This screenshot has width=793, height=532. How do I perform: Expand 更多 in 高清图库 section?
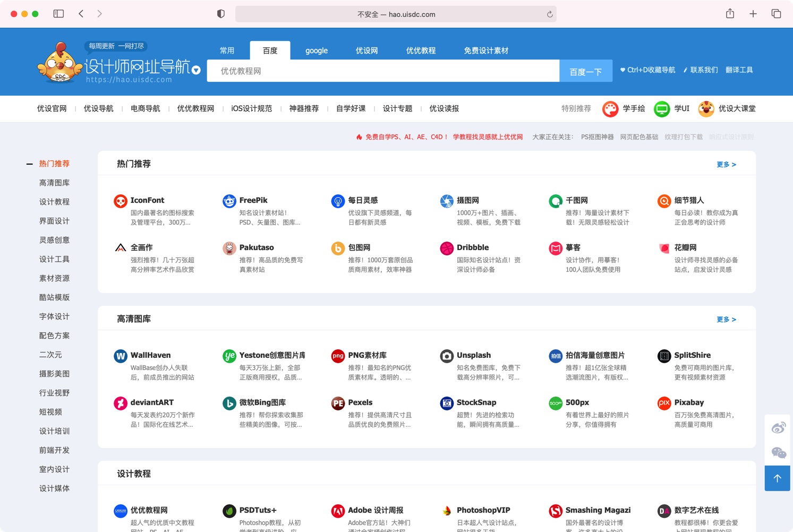pos(726,320)
